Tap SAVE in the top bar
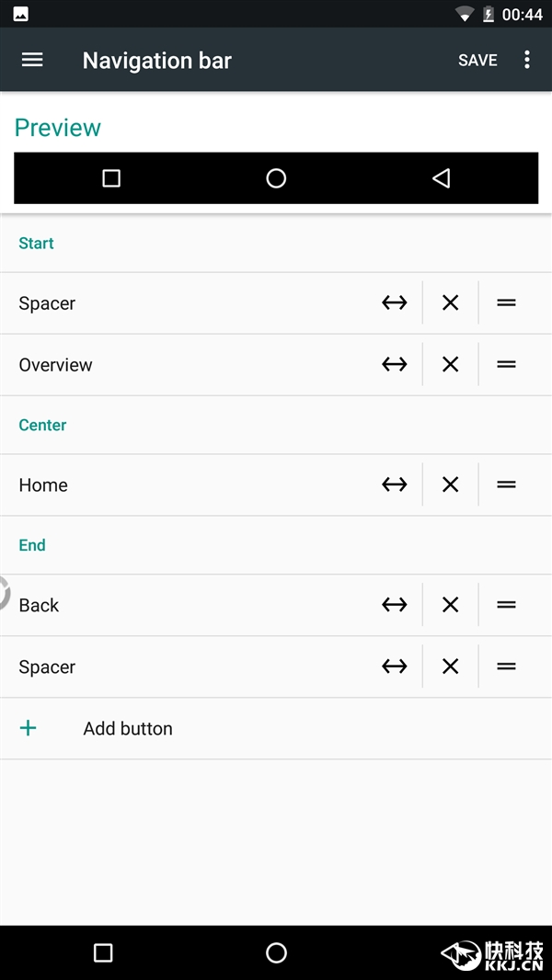This screenshot has height=980, width=552. (x=477, y=60)
